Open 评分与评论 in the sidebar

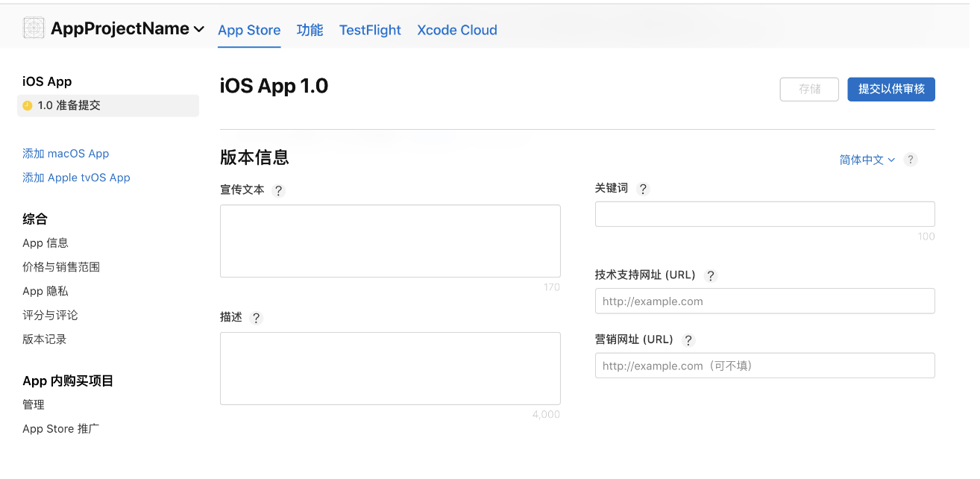[x=50, y=315]
